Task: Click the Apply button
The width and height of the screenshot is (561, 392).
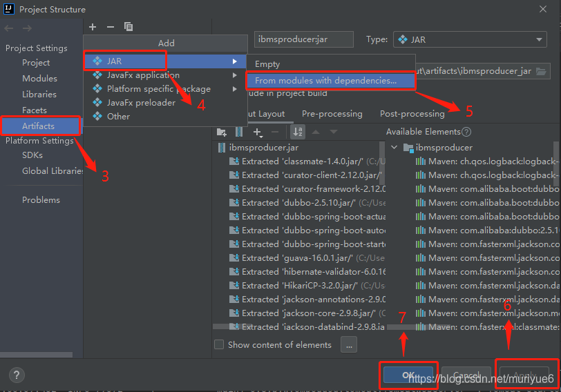Action: [524, 375]
